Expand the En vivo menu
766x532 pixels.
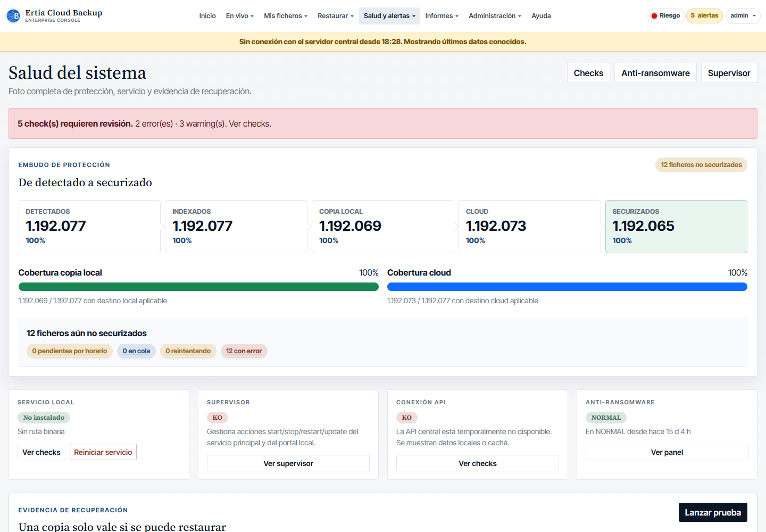point(239,16)
